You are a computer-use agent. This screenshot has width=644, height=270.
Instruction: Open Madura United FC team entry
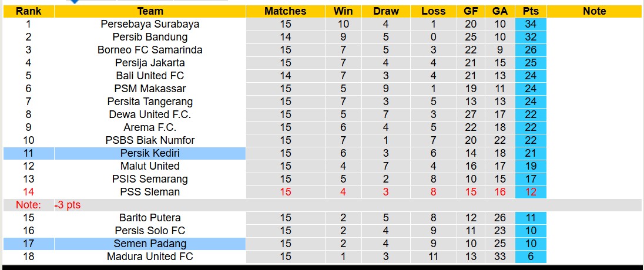(150, 256)
